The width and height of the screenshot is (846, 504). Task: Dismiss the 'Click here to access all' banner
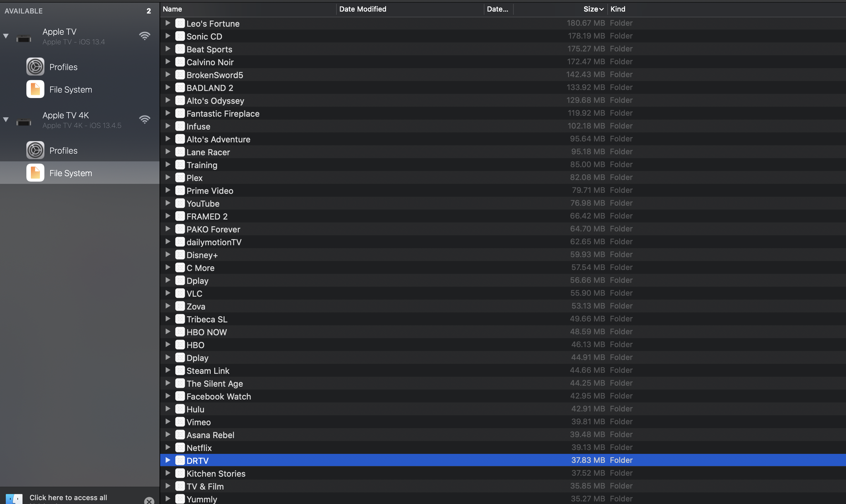pos(149,500)
